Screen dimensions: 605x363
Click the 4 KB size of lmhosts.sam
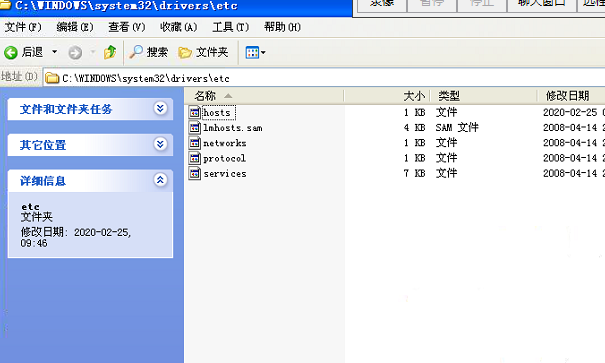pyautogui.click(x=414, y=128)
